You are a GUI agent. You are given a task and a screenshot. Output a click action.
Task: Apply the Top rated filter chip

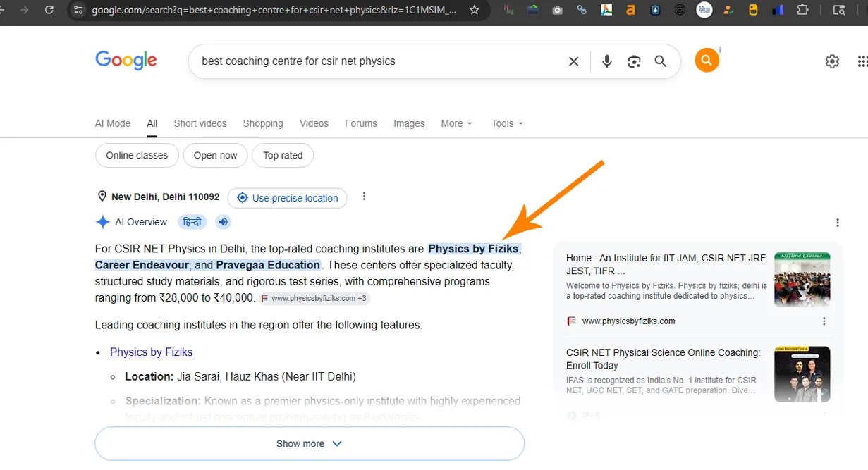coord(283,156)
